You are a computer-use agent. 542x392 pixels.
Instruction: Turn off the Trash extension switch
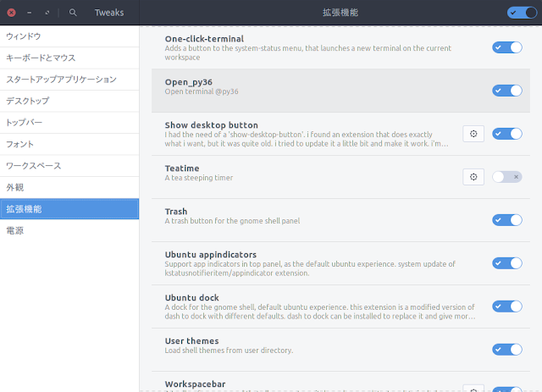pyautogui.click(x=507, y=220)
